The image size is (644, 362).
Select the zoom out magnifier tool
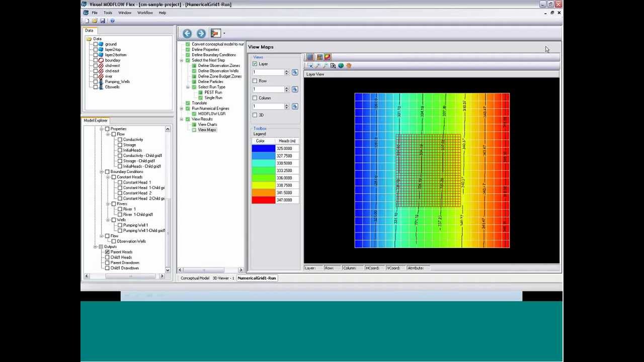coord(326,66)
